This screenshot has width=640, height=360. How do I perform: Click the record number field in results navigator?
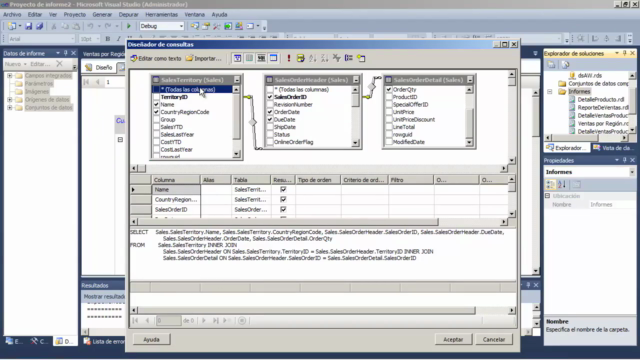tap(169, 321)
